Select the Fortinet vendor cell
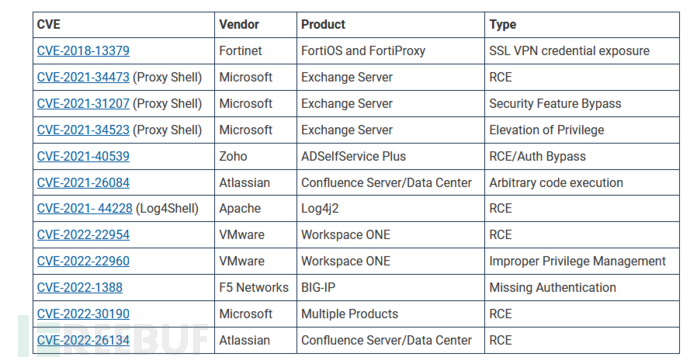The height and width of the screenshot is (364, 690). coord(256,51)
